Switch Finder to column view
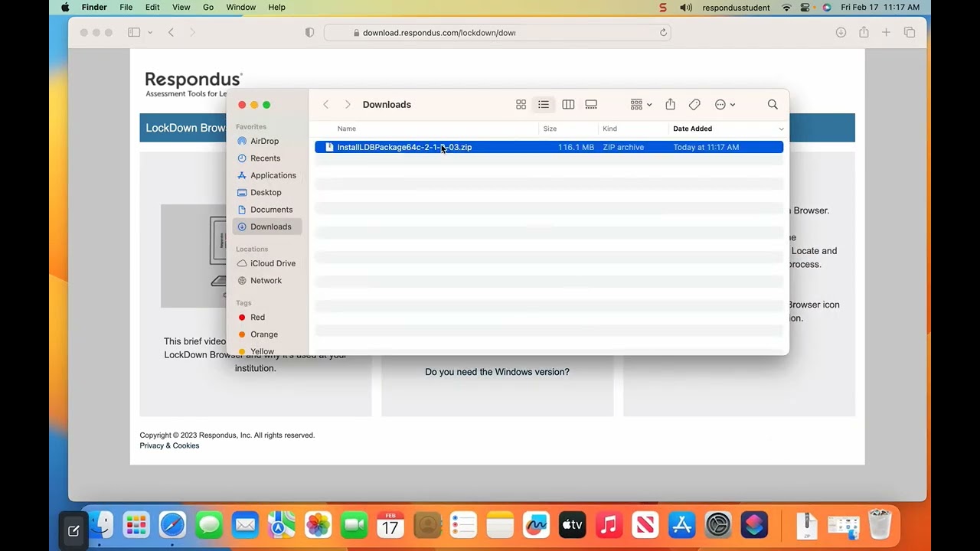 pyautogui.click(x=568, y=105)
